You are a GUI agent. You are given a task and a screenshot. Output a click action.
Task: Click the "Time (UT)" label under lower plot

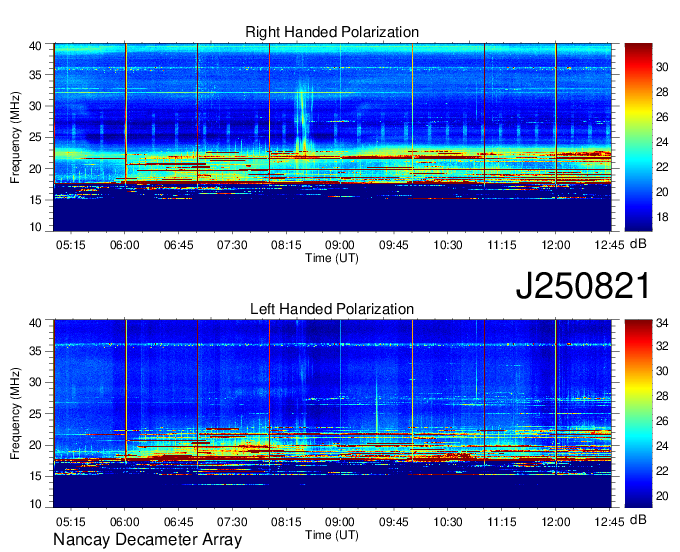[x=332, y=535]
